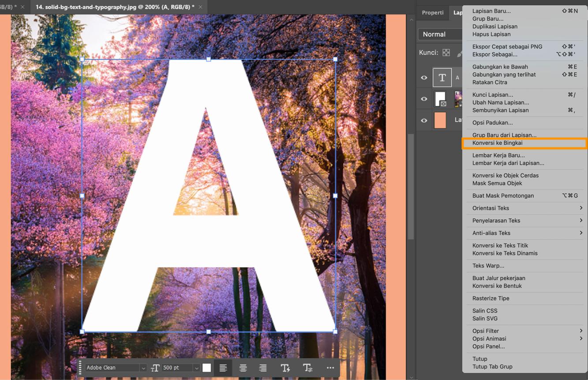588x380 pixels.
Task: Click the lock transparent pixels checkerboard icon
Action: click(x=446, y=52)
